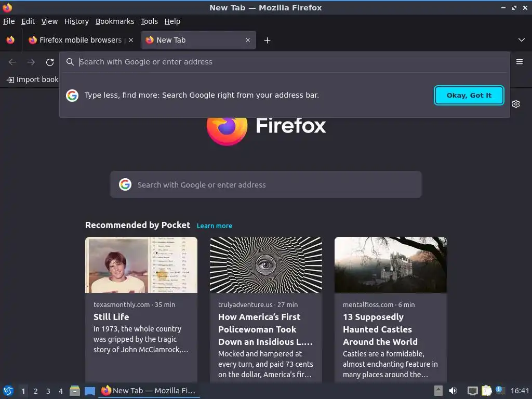Click show desktop taskbar icon

pos(90,391)
